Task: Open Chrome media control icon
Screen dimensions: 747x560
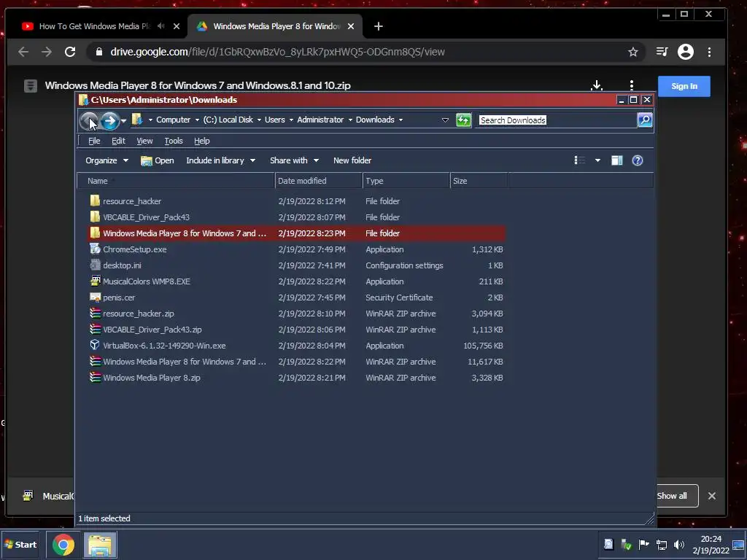Action: pos(662,52)
